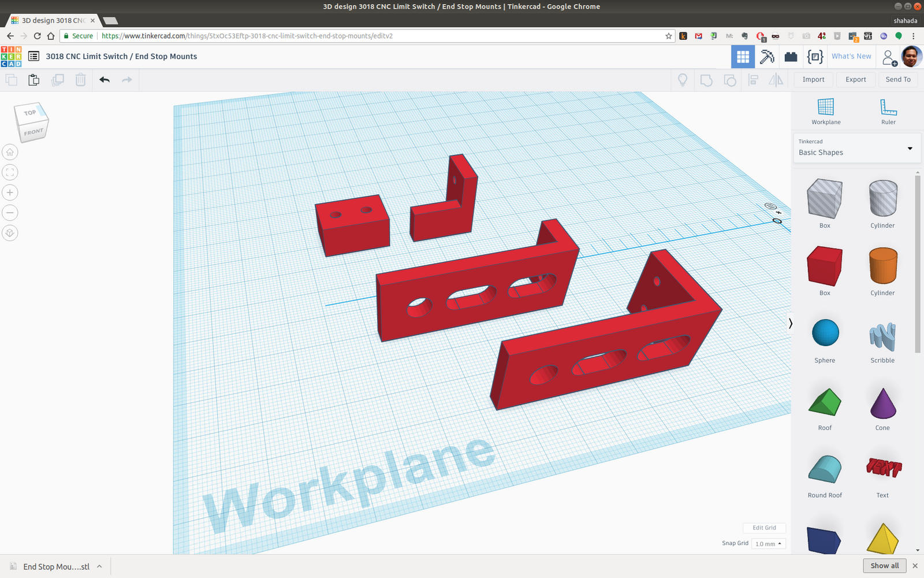Click the view cube FRONT face
The height and width of the screenshot is (578, 924).
point(33,132)
